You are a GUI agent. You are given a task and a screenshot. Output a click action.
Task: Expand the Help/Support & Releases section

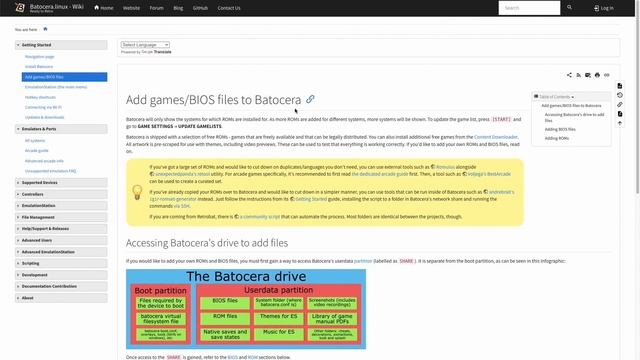tap(61, 229)
